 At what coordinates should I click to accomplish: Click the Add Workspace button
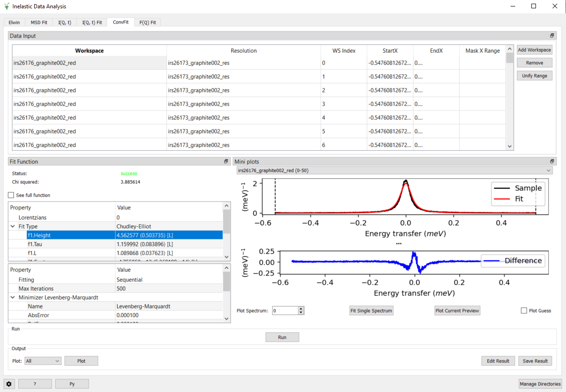click(534, 50)
